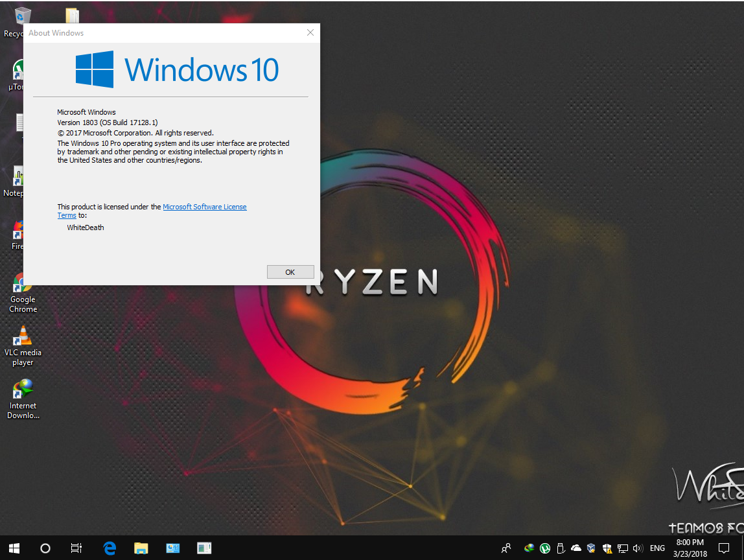Click the Internet Download Manager tray icon

click(x=529, y=548)
